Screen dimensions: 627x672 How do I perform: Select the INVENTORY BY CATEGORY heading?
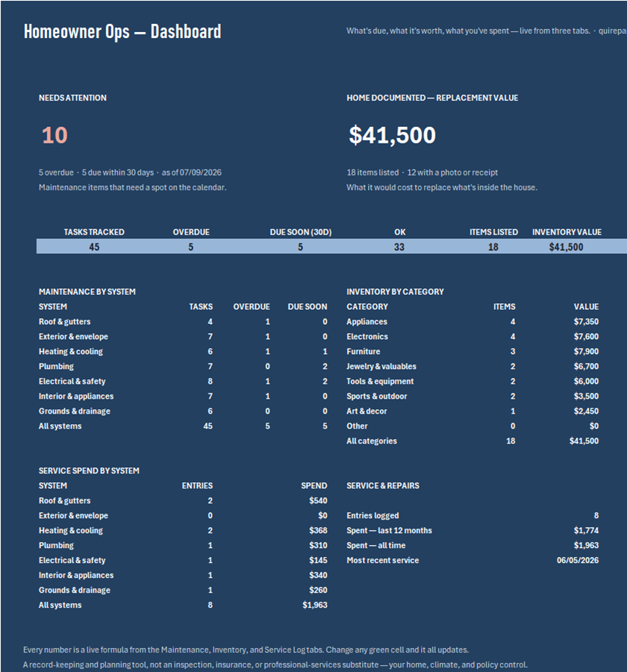tap(395, 291)
